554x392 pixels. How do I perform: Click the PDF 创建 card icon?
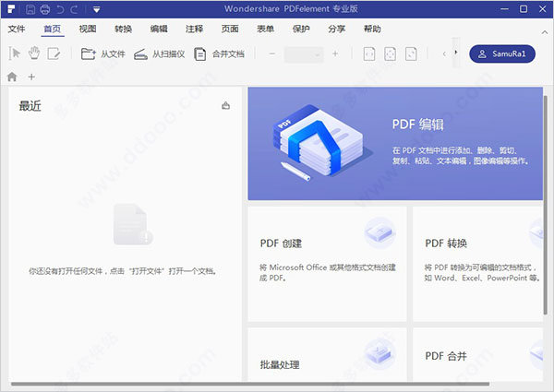click(x=379, y=232)
